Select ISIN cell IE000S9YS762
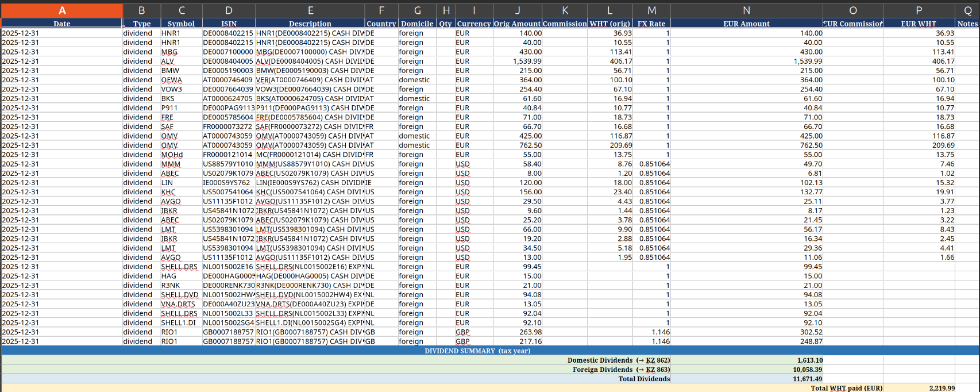 [x=229, y=183]
